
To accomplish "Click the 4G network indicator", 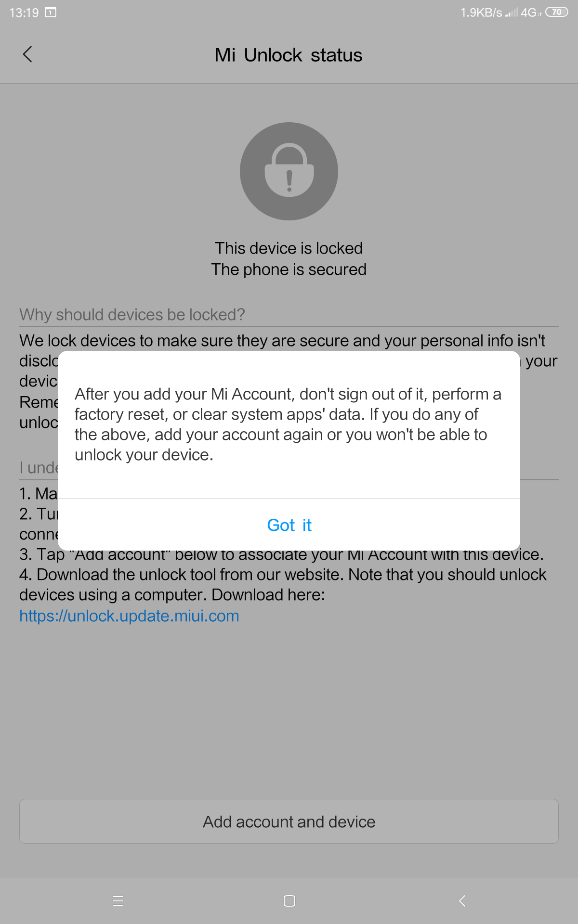I will [x=531, y=13].
